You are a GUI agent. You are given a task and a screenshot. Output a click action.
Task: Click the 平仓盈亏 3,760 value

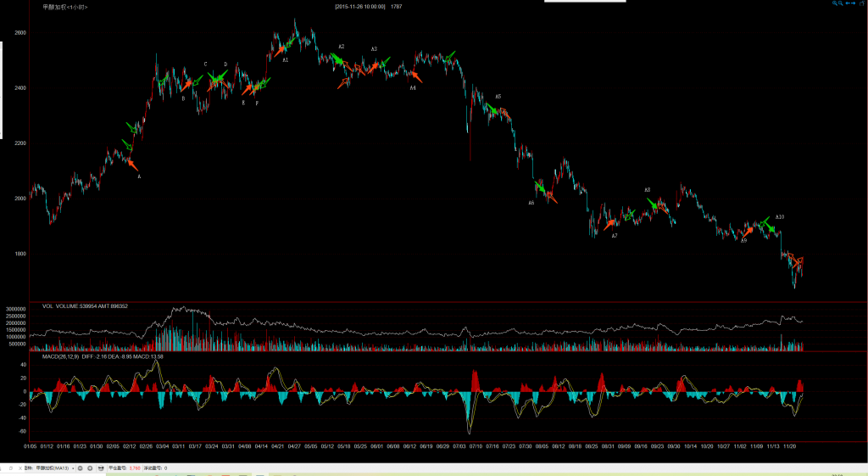135,468
